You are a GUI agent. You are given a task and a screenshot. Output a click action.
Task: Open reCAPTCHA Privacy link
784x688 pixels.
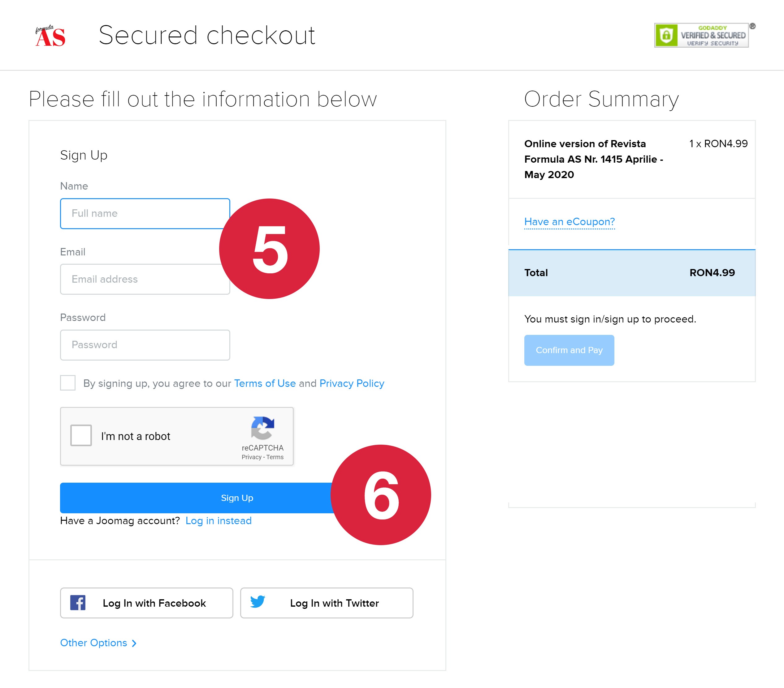[251, 457]
